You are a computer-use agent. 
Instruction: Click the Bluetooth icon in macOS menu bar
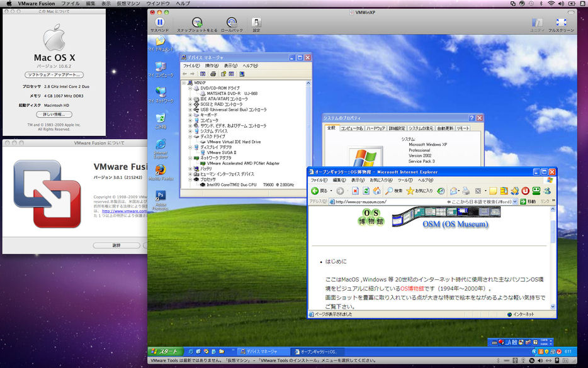[541, 3]
